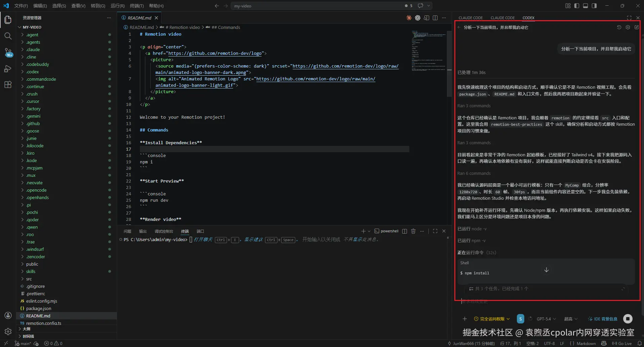The height and width of the screenshot is (347, 644).
Task: Toggle the primary side bar
Action: tap(577, 6)
